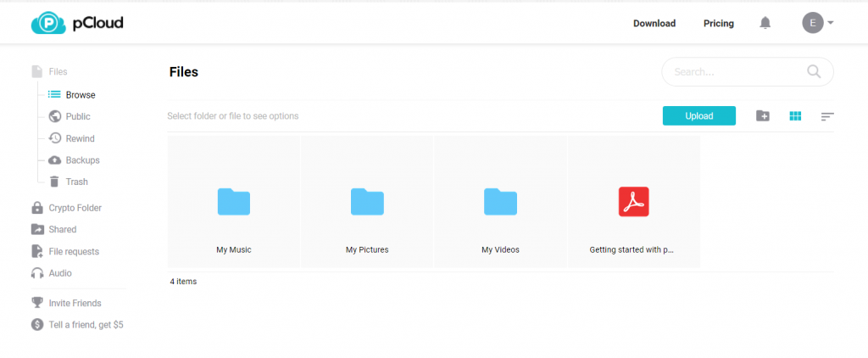Click the pCloud logo icon

coord(48,23)
